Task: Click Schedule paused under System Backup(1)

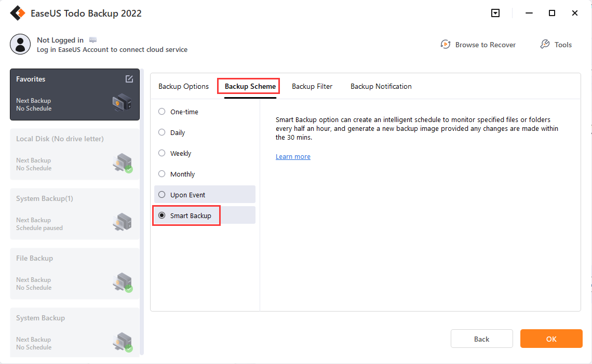Action: 39,228
